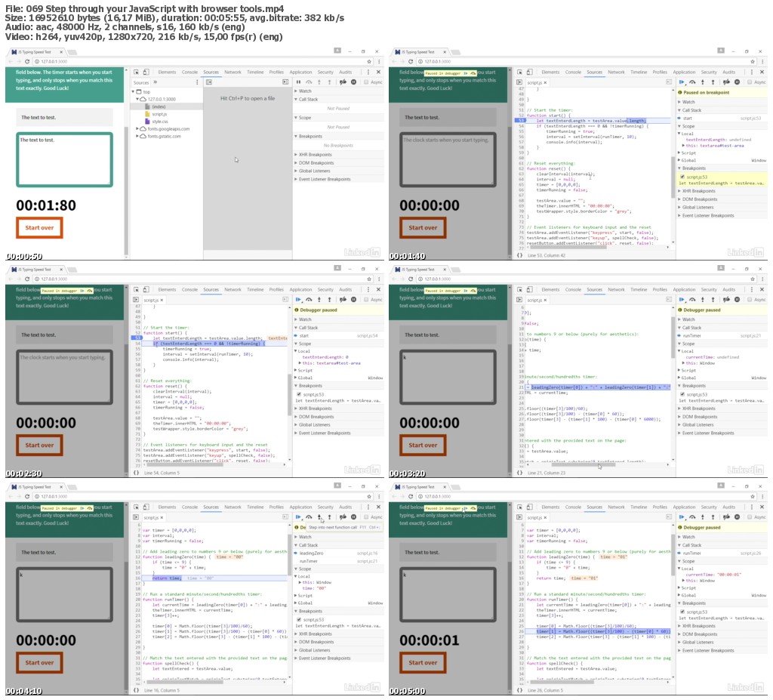Click typing text area in 00:00:50 frame
This screenshot has width=773, height=700.
(65, 159)
